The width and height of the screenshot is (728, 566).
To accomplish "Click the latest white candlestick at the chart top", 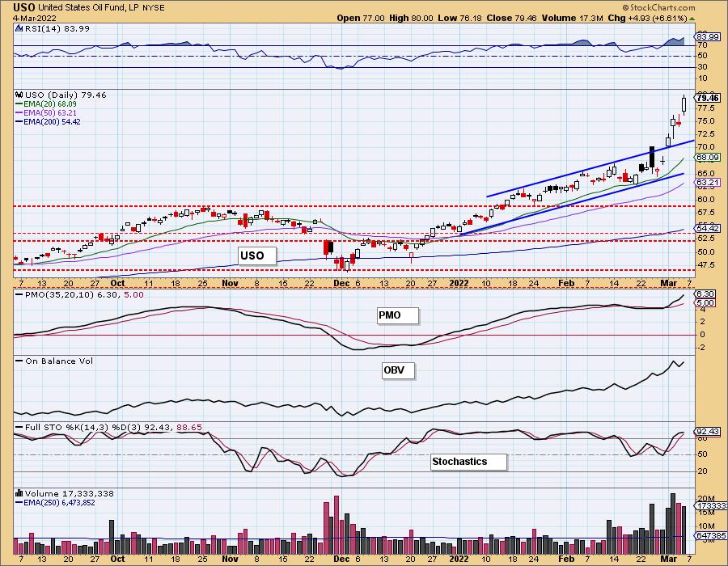I will pyautogui.click(x=684, y=104).
